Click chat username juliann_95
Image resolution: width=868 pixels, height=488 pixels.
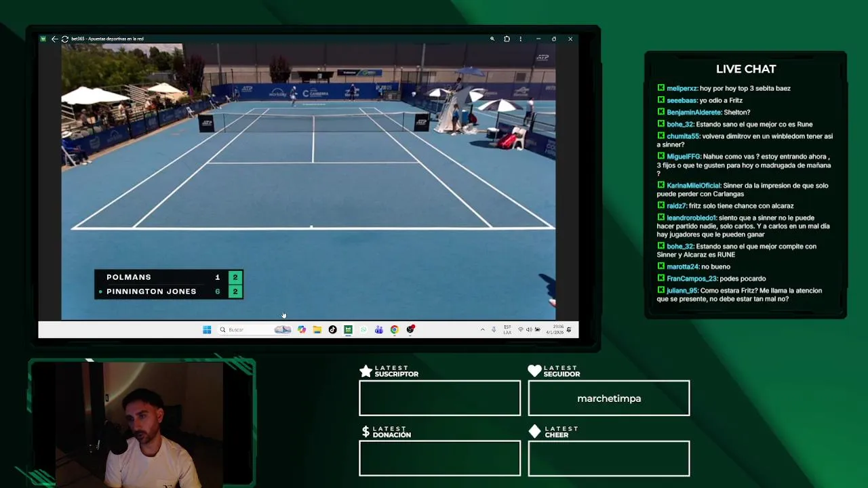pyautogui.click(x=682, y=291)
